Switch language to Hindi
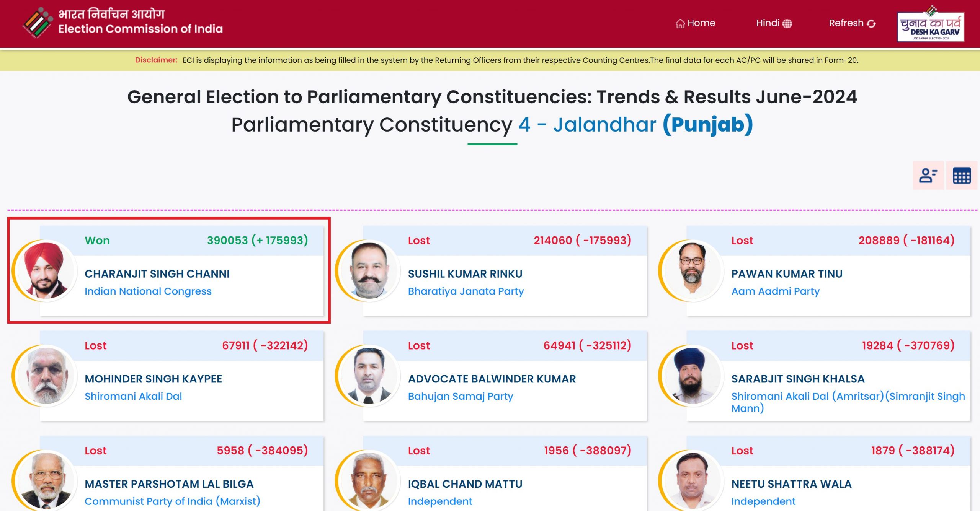 tap(774, 23)
